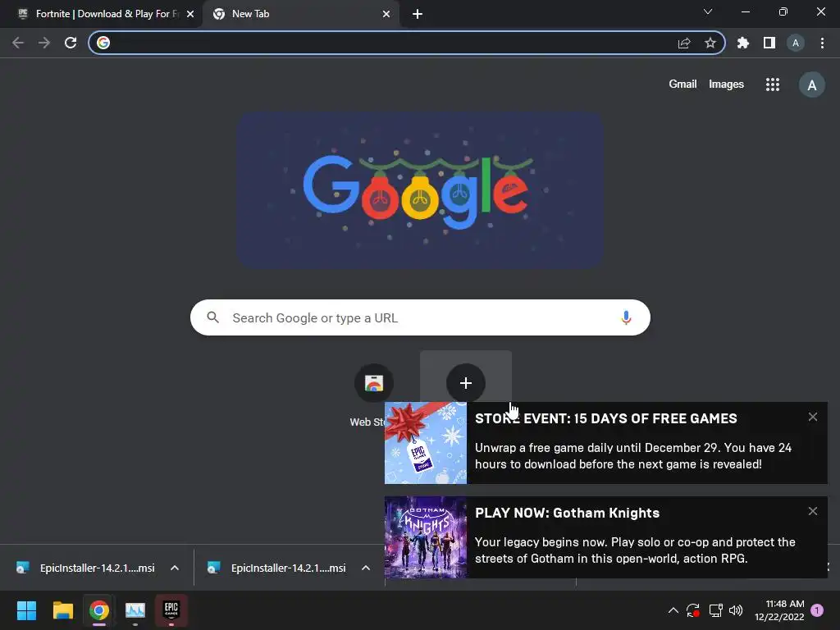This screenshot has height=630, width=840.
Task: Open the Chrome Extensions puzzle icon
Action: [x=743, y=43]
